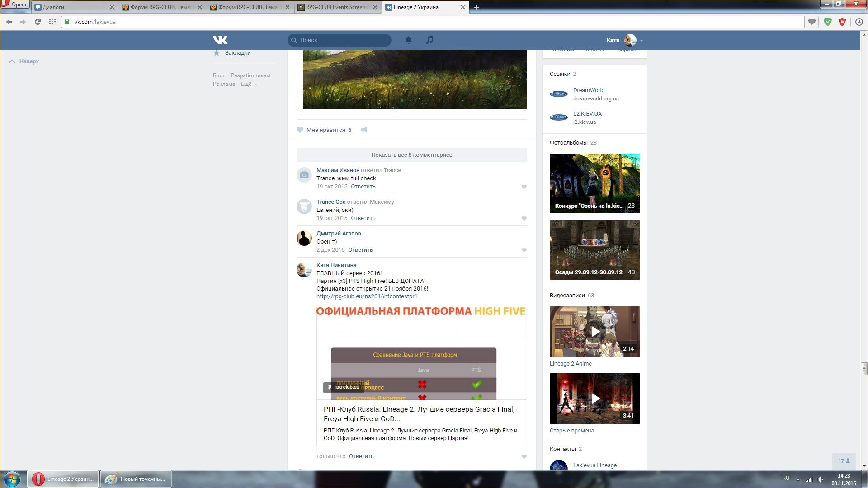Open VK notifications bell icon
The height and width of the screenshot is (488, 868).
pyautogui.click(x=408, y=40)
